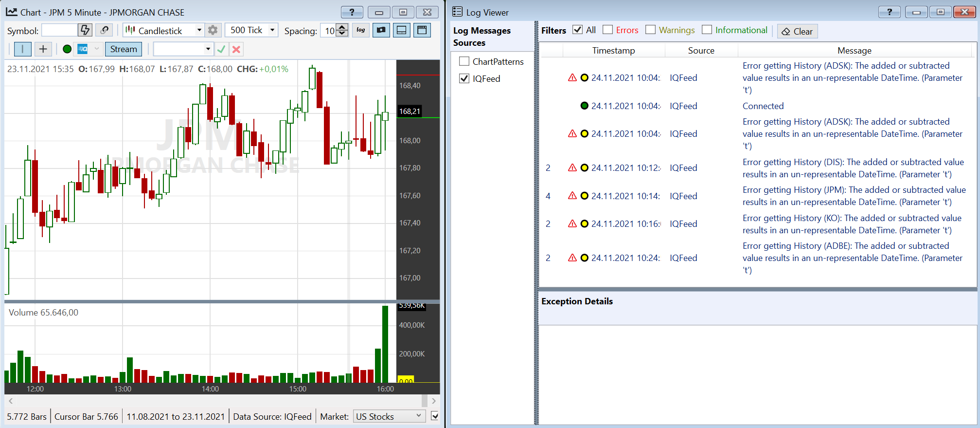Click the date range 11.08.2021 to 23.11.2021
Image resolution: width=980 pixels, height=428 pixels.
(176, 416)
